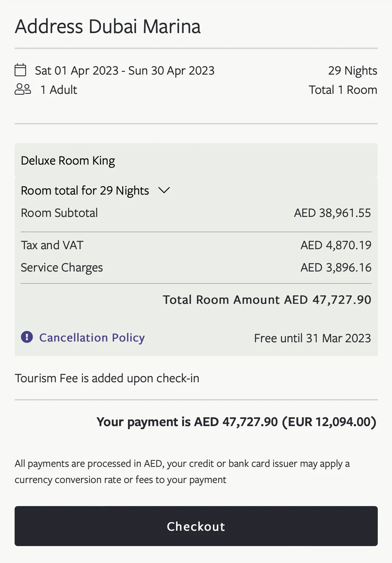Click the Total 1 Room text
392x563 pixels.
coord(343,90)
